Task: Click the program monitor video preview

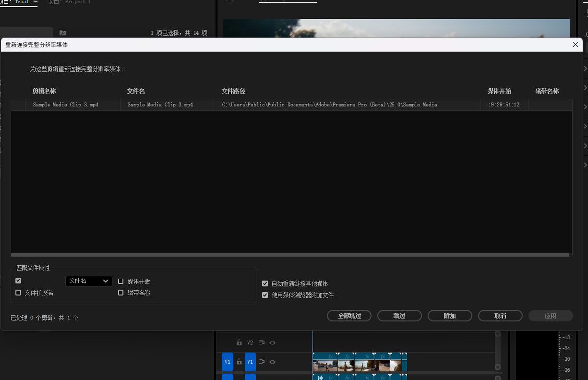Action: click(x=396, y=28)
